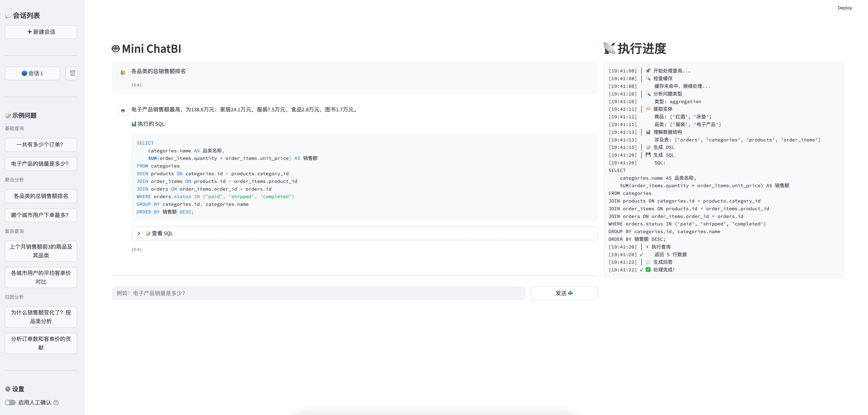Choose example 哪个城市用户下单最多?
The height and width of the screenshot is (415, 868).
click(41, 215)
